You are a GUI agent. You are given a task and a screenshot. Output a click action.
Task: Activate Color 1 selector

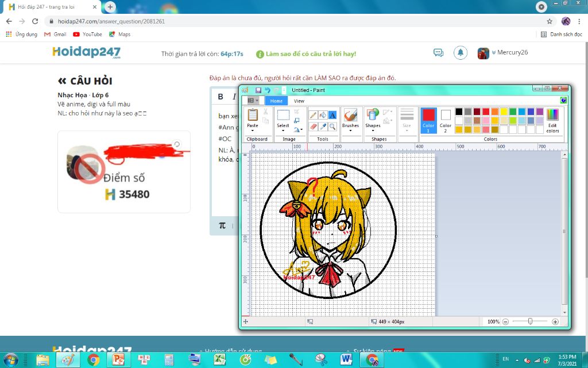pos(428,120)
